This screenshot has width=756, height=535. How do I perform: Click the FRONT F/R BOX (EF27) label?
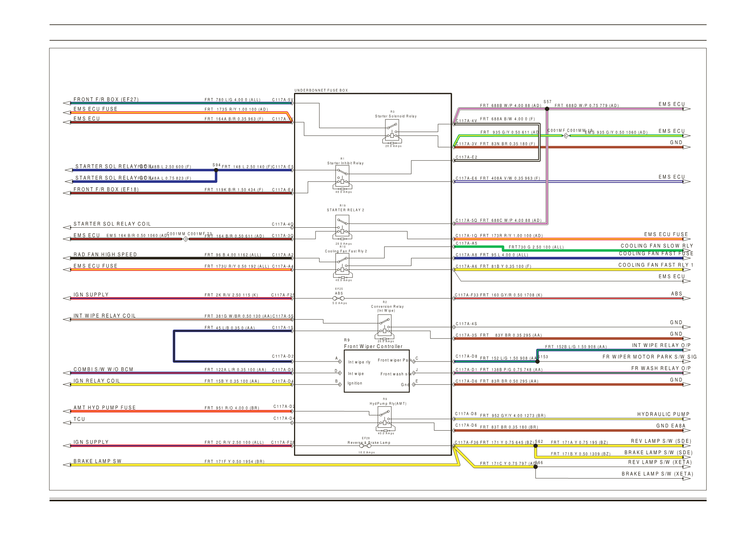[x=106, y=99]
